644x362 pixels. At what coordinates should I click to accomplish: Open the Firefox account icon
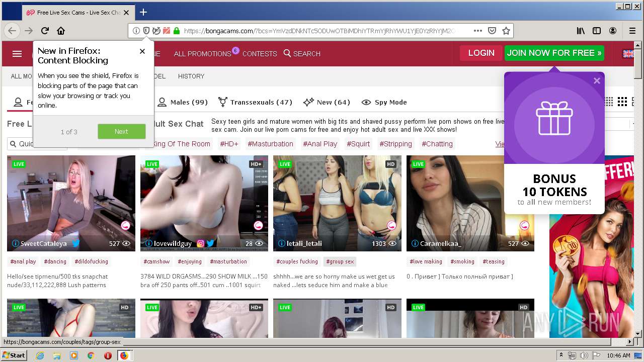(613, 31)
